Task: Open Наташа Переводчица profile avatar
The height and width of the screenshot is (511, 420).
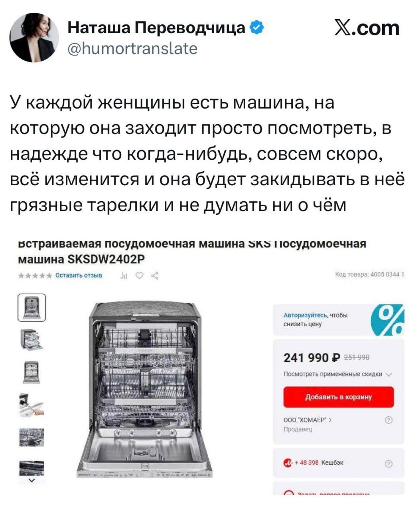Action: click(x=34, y=37)
